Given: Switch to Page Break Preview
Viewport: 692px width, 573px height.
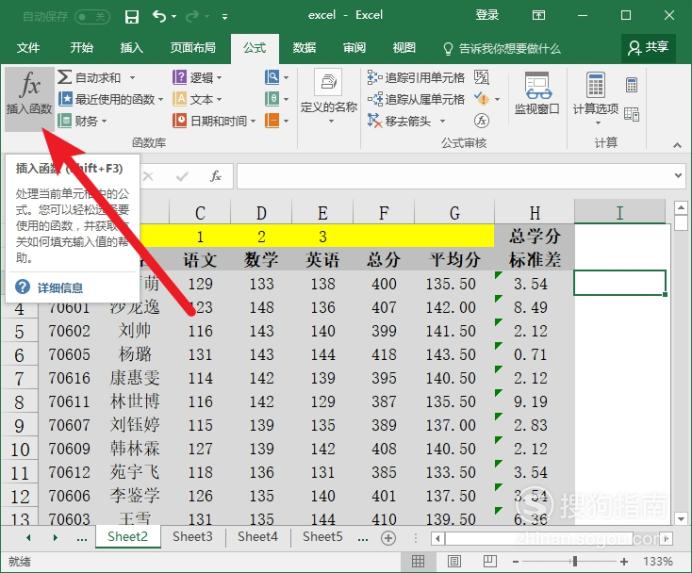Looking at the screenshot, I should tap(490, 561).
